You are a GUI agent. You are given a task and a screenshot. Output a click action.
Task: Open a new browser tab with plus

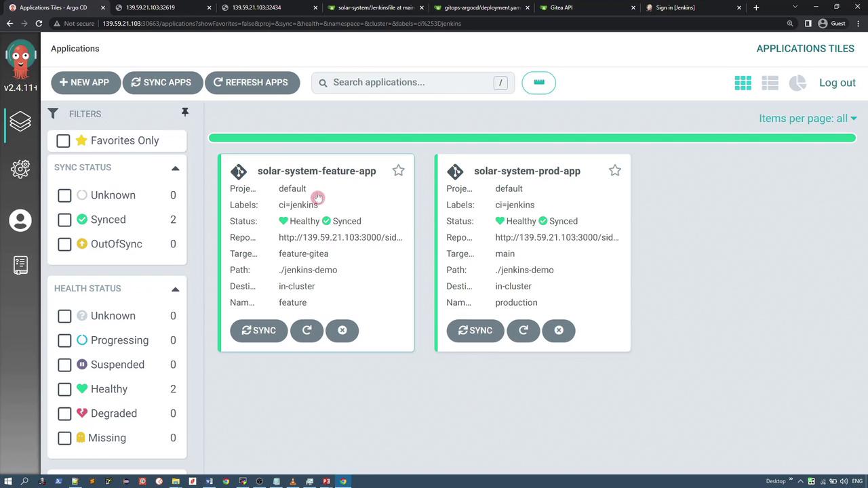point(756,7)
